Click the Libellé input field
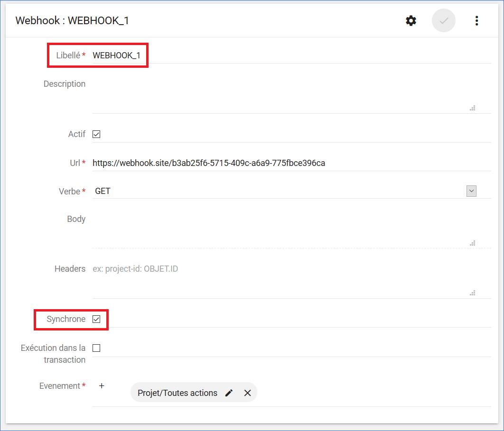 point(291,55)
